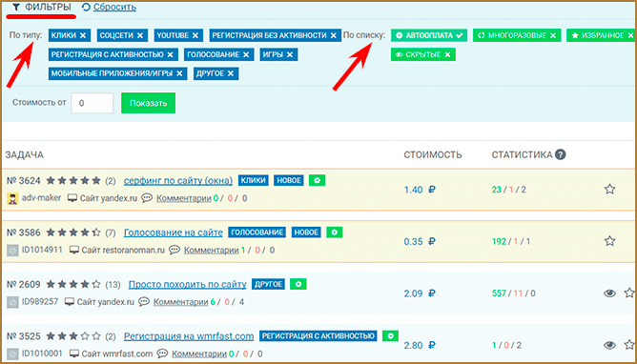Open task Голосование на сайте
The height and width of the screenshot is (364, 637).
pos(173,233)
